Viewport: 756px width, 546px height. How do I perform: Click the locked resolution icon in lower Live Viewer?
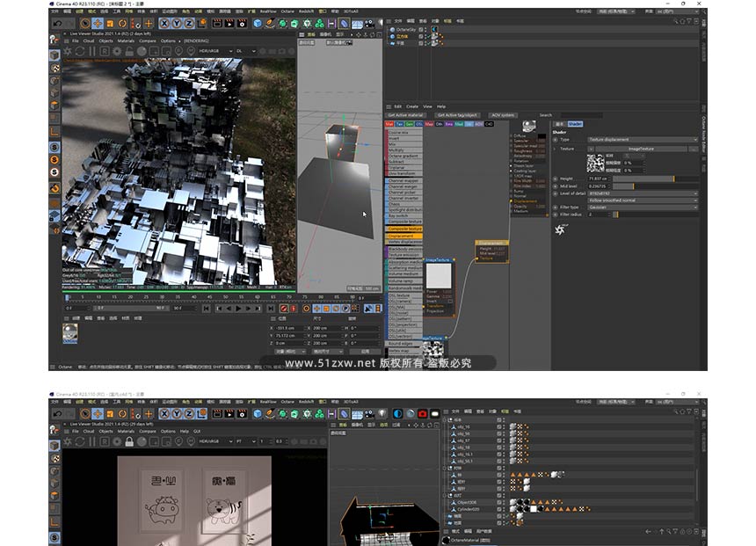pos(129,441)
